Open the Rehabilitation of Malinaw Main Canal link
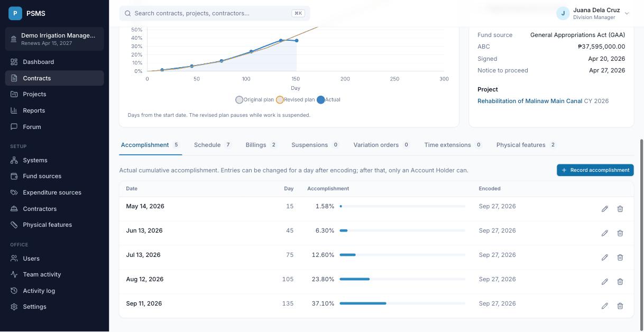 [x=530, y=101]
